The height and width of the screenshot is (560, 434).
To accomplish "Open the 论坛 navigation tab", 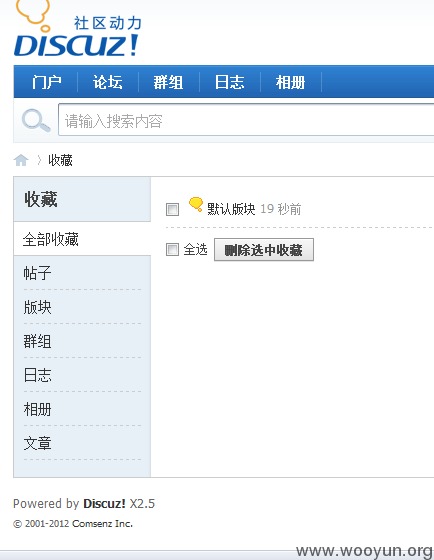I will tap(108, 82).
